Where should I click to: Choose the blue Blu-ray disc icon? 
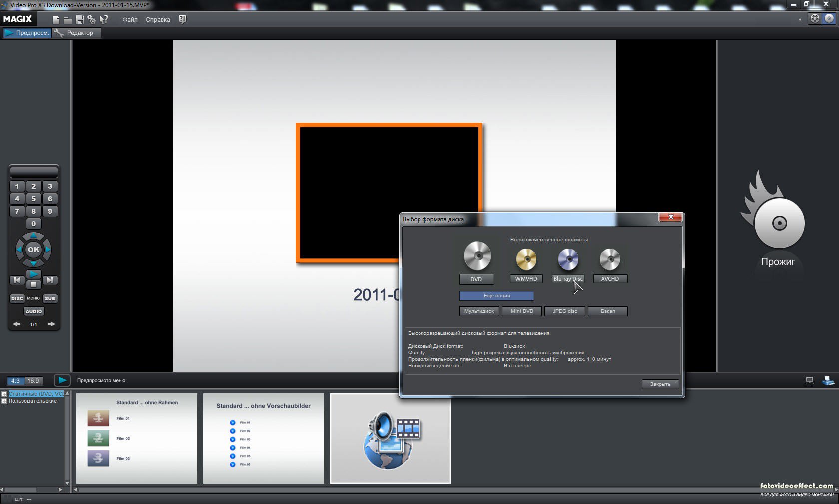click(x=568, y=259)
